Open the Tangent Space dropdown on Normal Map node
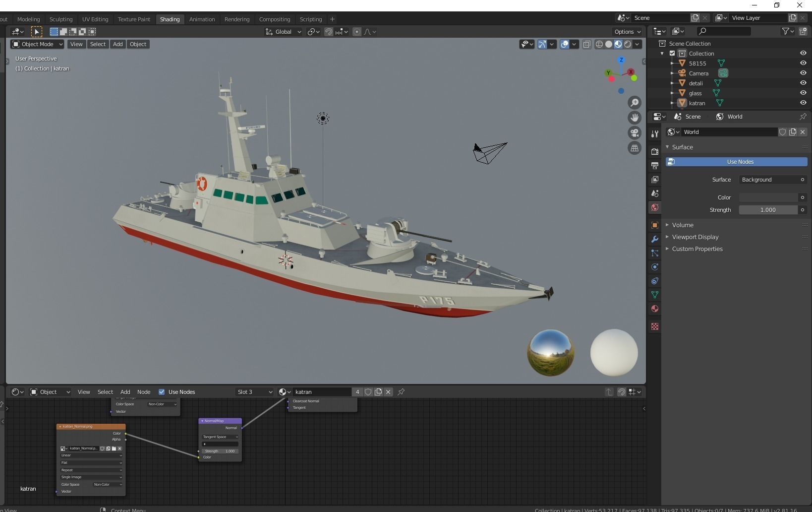This screenshot has width=812, height=512. pyautogui.click(x=220, y=437)
